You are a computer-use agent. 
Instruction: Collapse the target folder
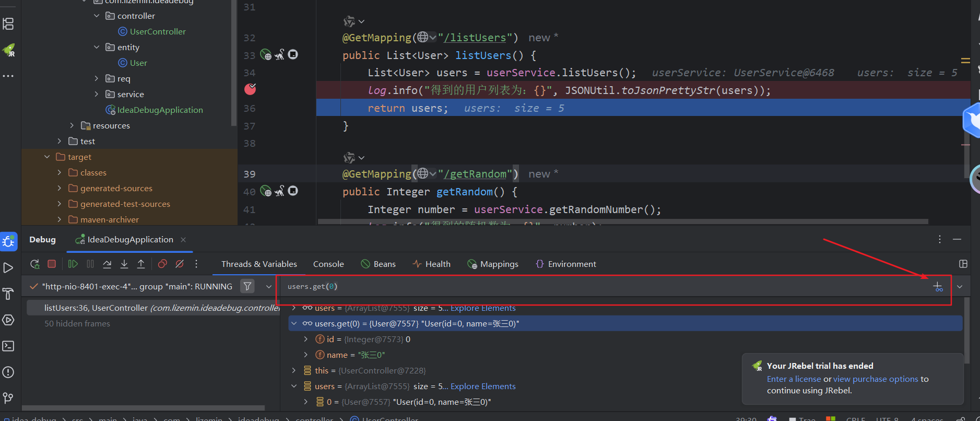click(47, 157)
